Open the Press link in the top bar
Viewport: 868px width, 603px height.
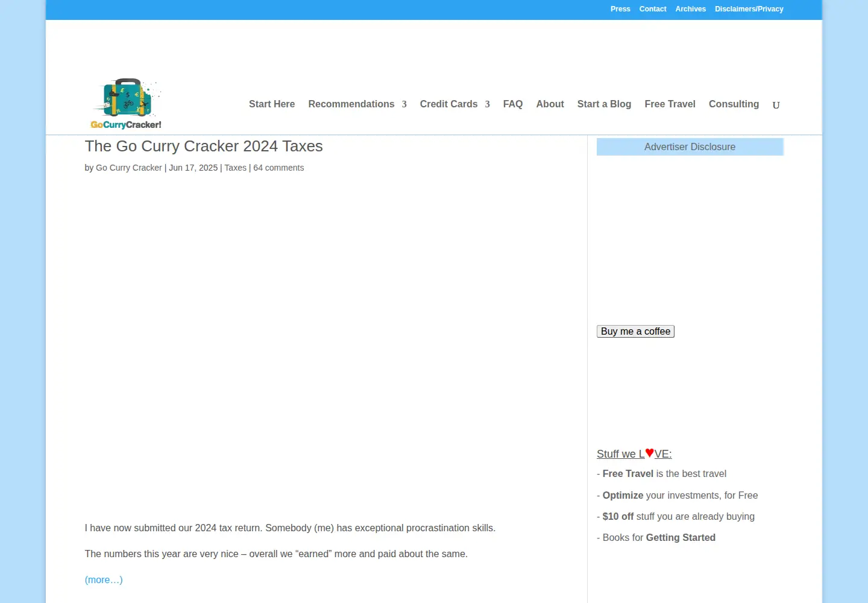(x=620, y=9)
